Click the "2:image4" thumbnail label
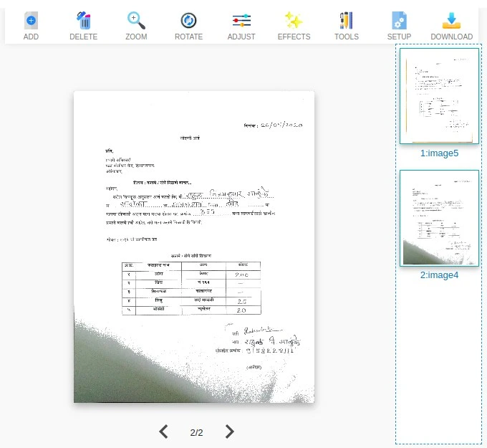This screenshot has height=448, width=487. pyautogui.click(x=439, y=275)
